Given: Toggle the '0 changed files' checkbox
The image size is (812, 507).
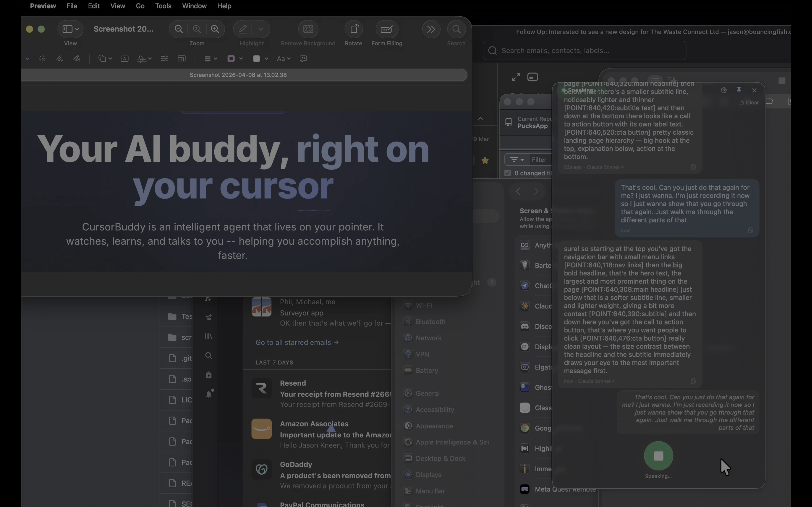Looking at the screenshot, I should click(x=507, y=173).
